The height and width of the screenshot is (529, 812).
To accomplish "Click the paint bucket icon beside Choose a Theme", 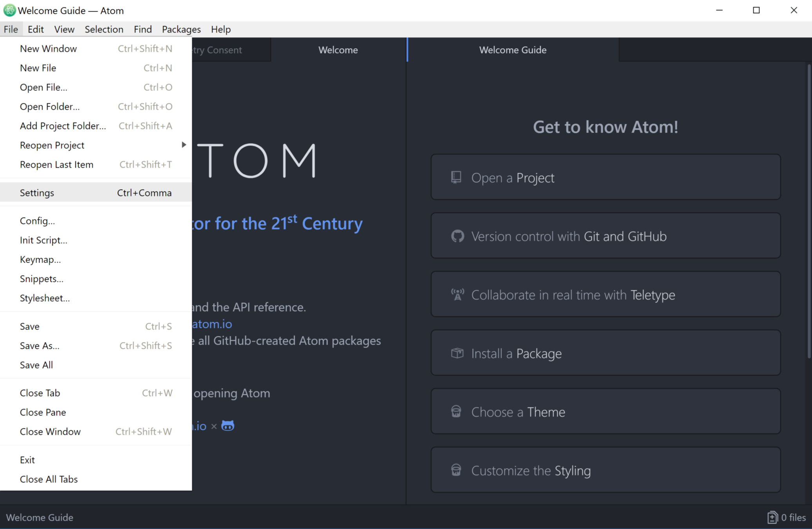I will tap(456, 411).
